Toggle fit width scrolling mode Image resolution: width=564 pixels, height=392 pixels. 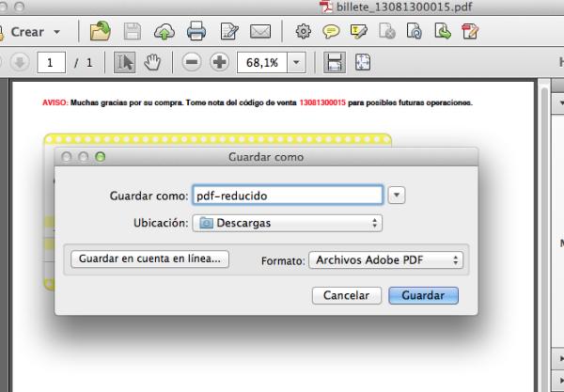click(x=335, y=62)
